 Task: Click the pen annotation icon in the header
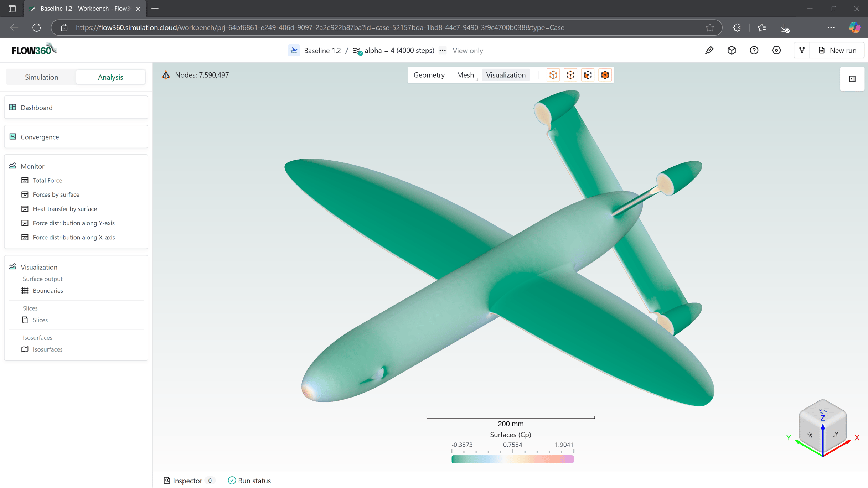tap(709, 50)
